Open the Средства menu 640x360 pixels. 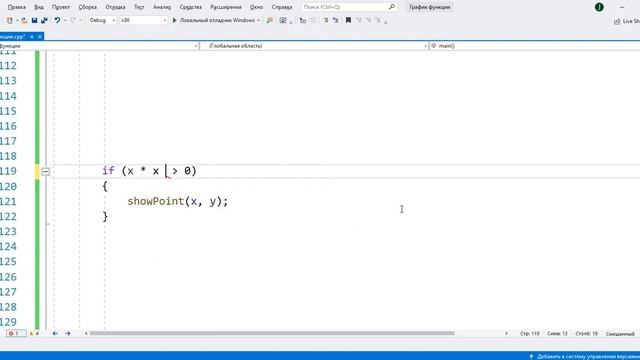(x=191, y=7)
